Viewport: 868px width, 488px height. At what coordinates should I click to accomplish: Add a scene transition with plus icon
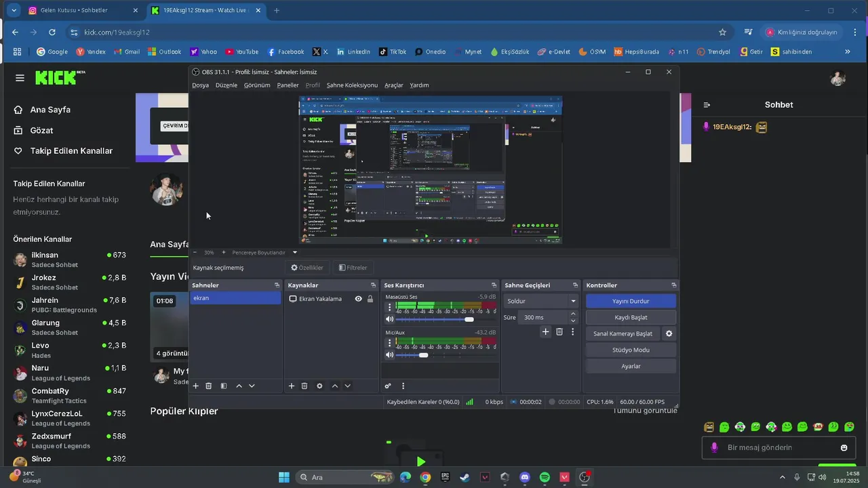[545, 331]
